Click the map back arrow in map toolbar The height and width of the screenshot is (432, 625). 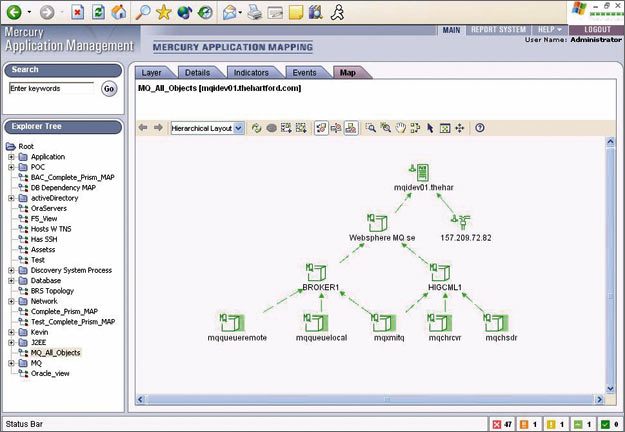[143, 128]
